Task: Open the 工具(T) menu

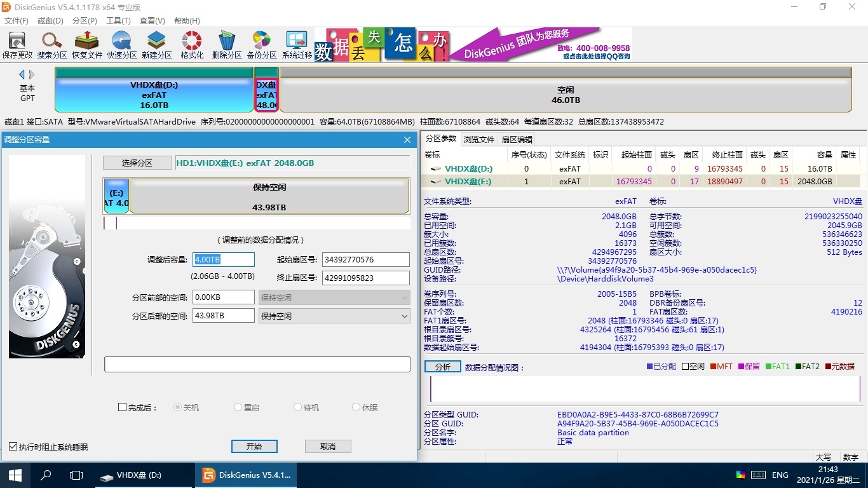Action: [118, 21]
